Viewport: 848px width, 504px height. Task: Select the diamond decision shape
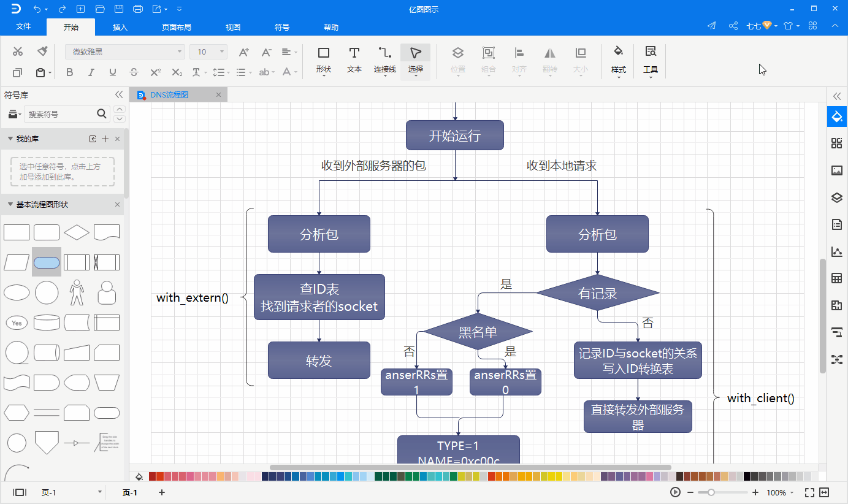(x=77, y=232)
